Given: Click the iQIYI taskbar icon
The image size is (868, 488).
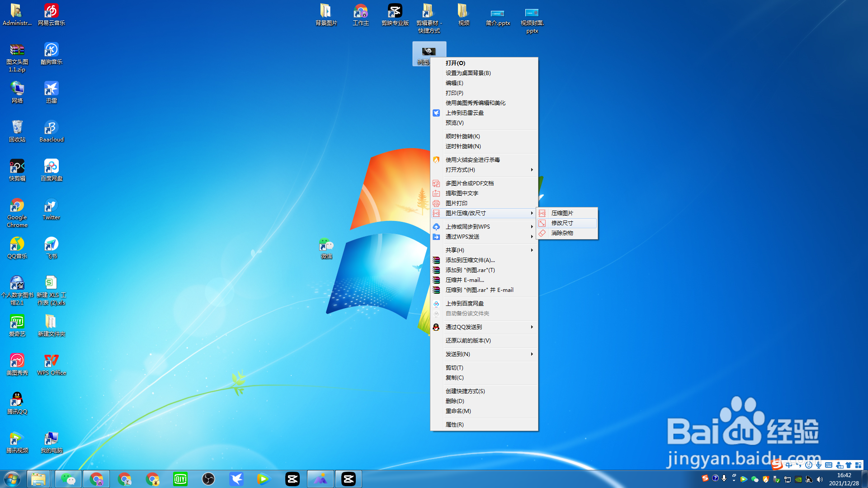Looking at the screenshot, I should tap(180, 479).
